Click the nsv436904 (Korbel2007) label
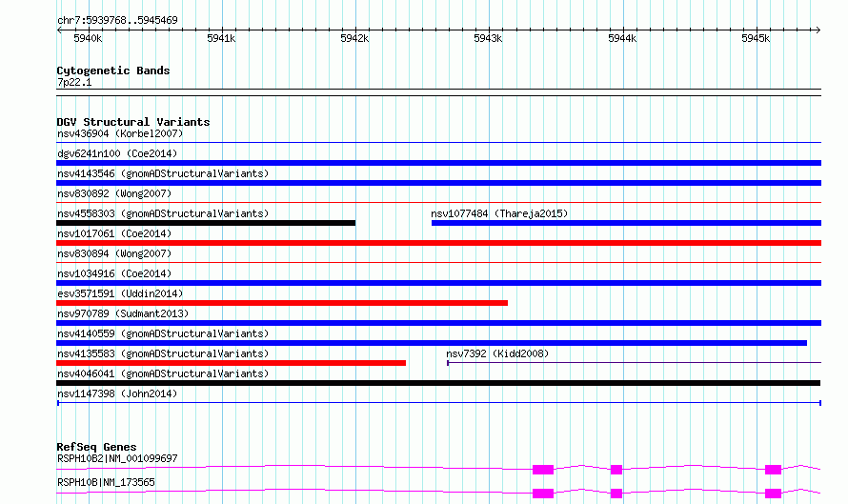Viewport: 848px width, 504px height. [x=120, y=133]
